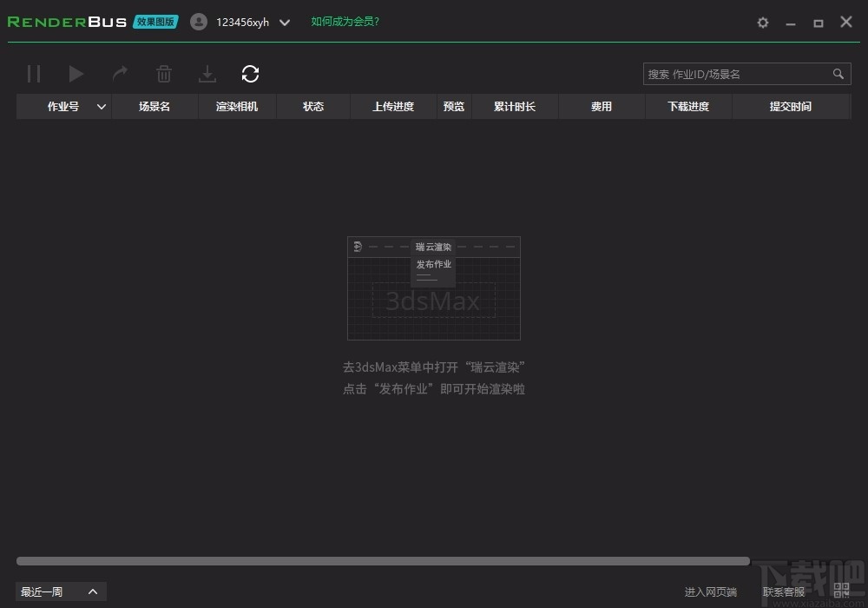Screen dimensions: 868x608
Task: Click the 预览 column header
Action: coord(454,106)
